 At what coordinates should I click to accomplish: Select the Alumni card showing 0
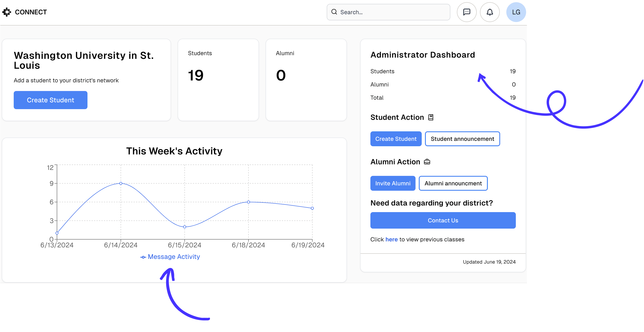[306, 80]
